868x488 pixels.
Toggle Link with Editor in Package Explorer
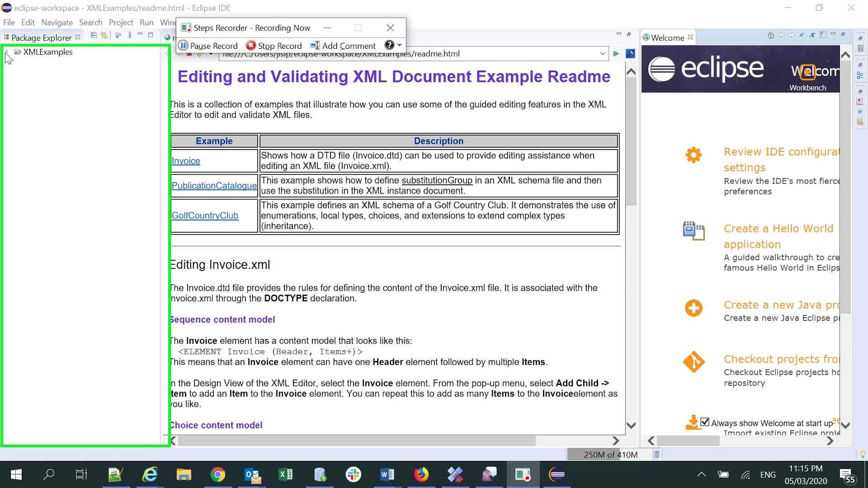[x=104, y=35]
